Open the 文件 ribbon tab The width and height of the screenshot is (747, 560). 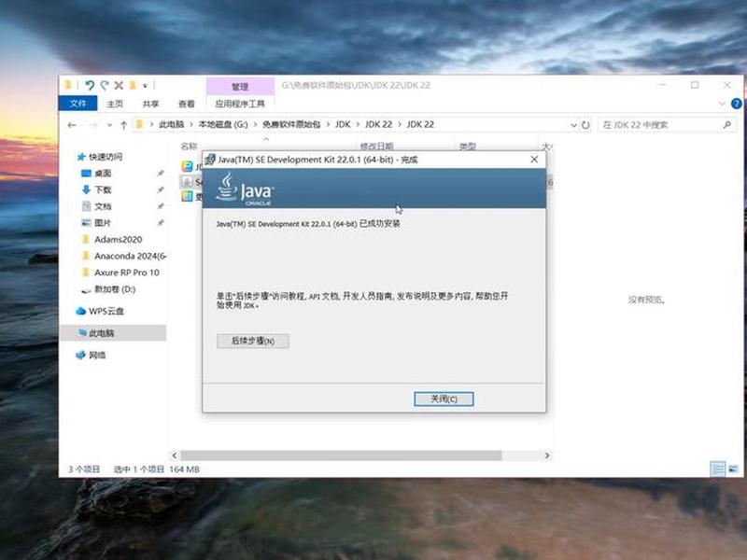pyautogui.click(x=78, y=104)
